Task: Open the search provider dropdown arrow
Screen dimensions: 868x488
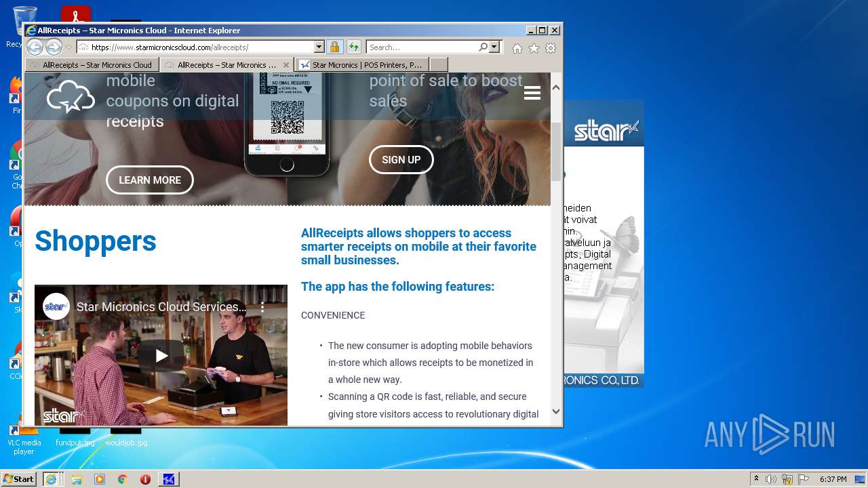Action: [494, 47]
